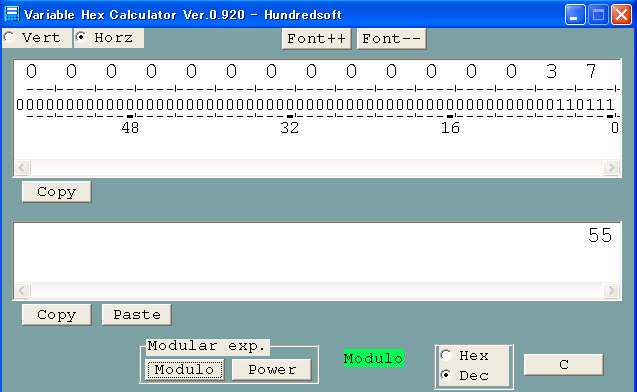This screenshot has height=392, width=637.
Task: Copy the upper hex/binary result
Action: (56, 192)
